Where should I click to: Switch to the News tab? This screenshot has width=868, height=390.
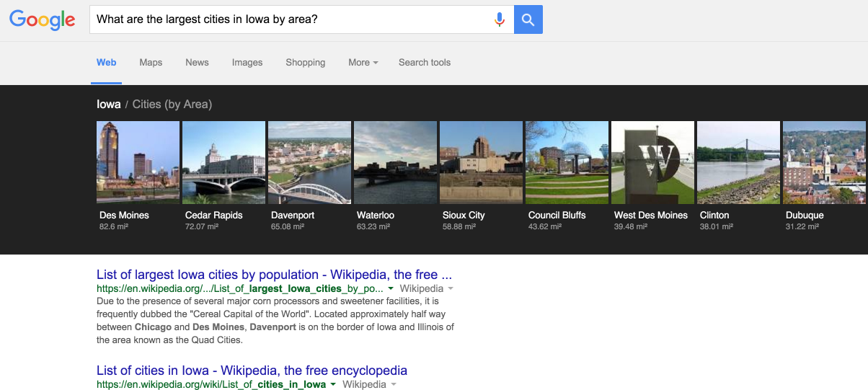coord(197,63)
